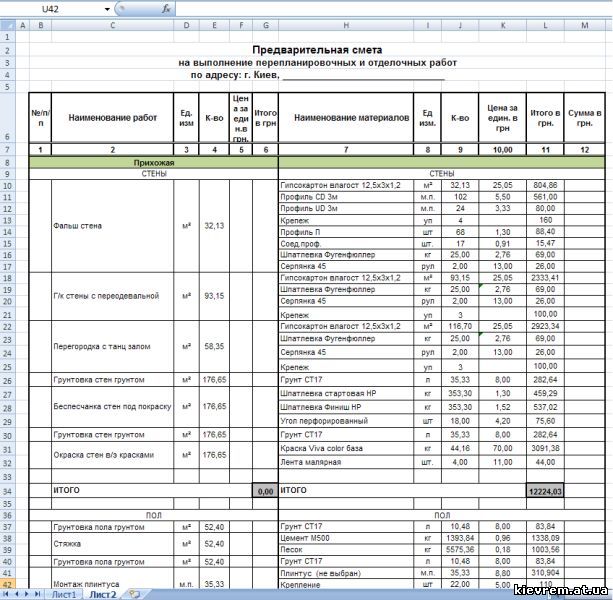Viewport: 613px width, 600px height.
Task: Select the grey total cell 12224,03
Action: [545, 491]
